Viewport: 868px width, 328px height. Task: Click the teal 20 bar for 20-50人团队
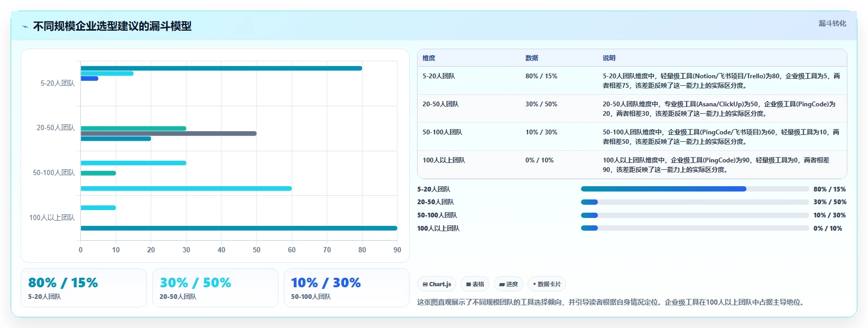116,139
